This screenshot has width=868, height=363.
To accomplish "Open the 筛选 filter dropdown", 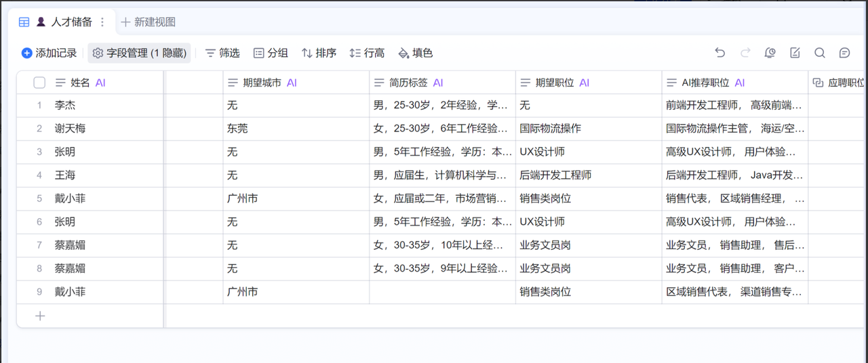I will [x=222, y=53].
